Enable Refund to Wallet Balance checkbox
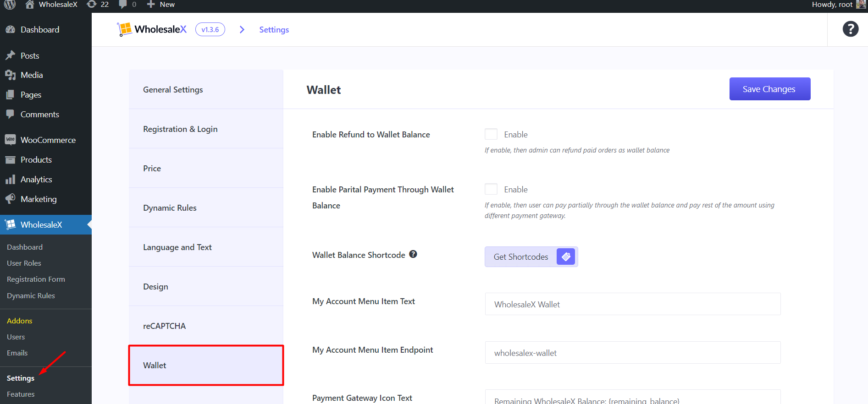868x404 pixels. (491, 134)
